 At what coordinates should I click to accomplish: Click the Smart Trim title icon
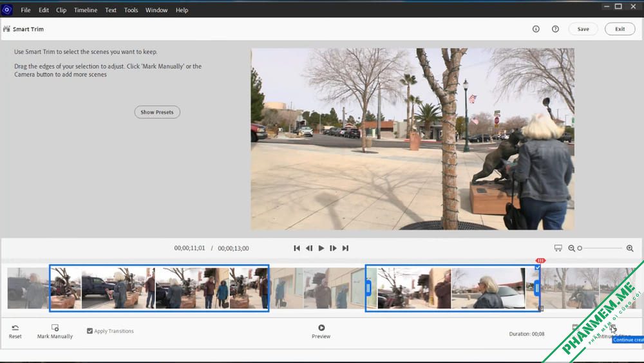6,29
